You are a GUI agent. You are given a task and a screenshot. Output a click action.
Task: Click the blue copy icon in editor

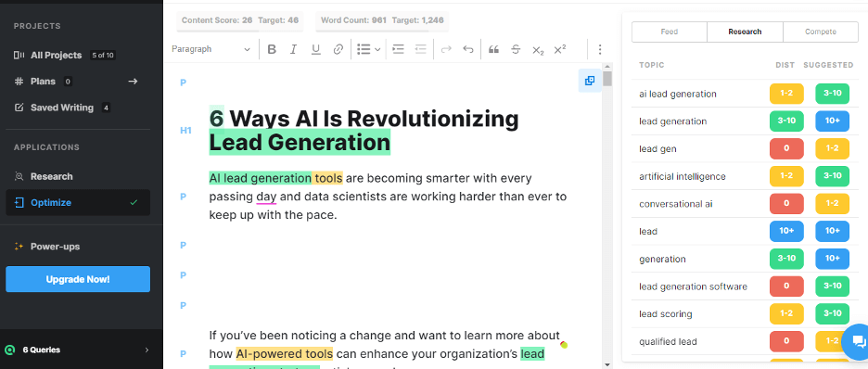tap(590, 81)
